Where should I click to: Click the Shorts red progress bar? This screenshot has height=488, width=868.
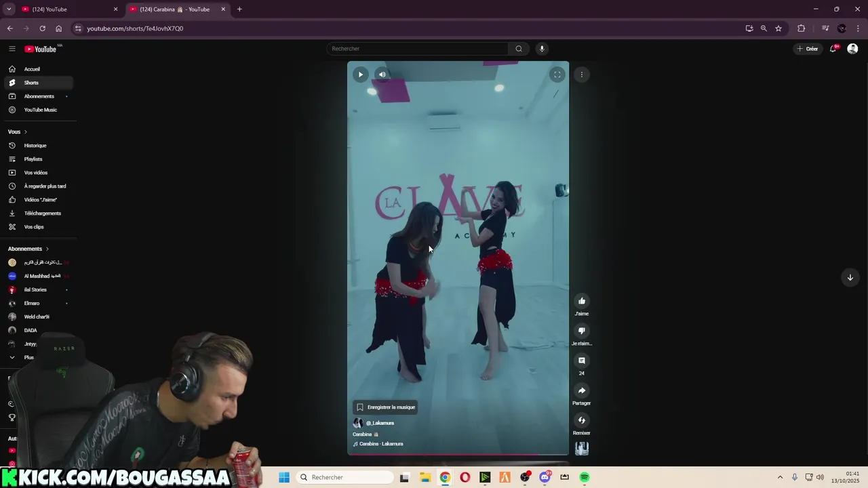point(458,454)
